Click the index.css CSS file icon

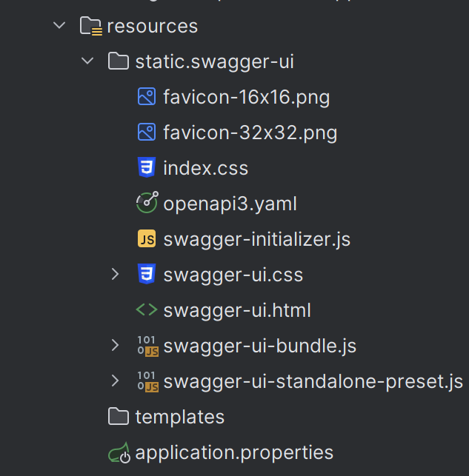147,167
